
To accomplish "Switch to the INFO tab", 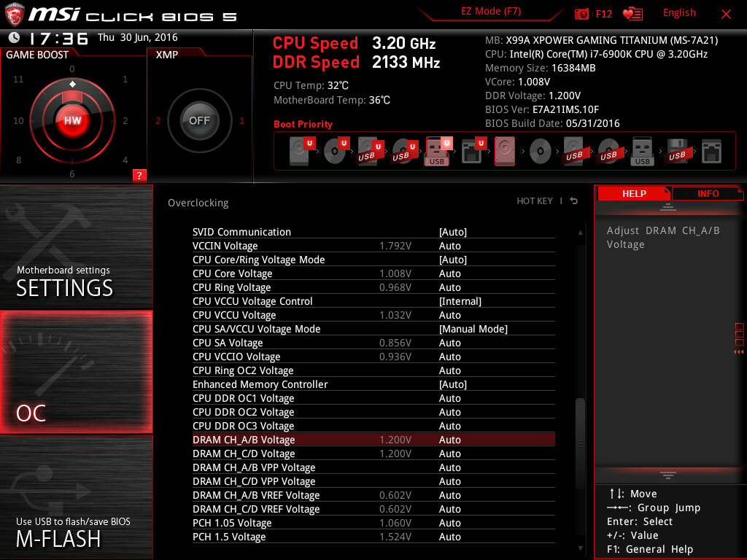I will pos(708,194).
